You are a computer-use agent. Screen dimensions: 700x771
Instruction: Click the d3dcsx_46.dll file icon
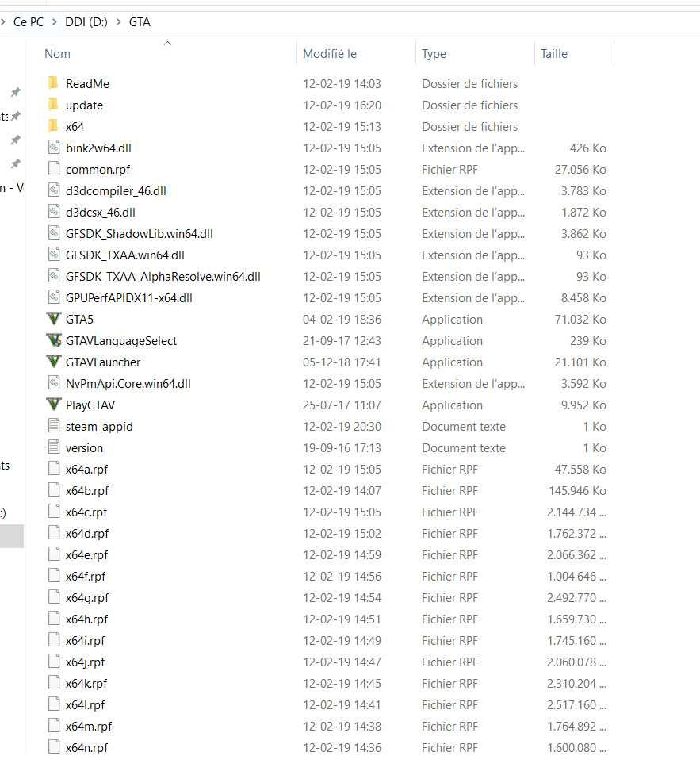54,212
